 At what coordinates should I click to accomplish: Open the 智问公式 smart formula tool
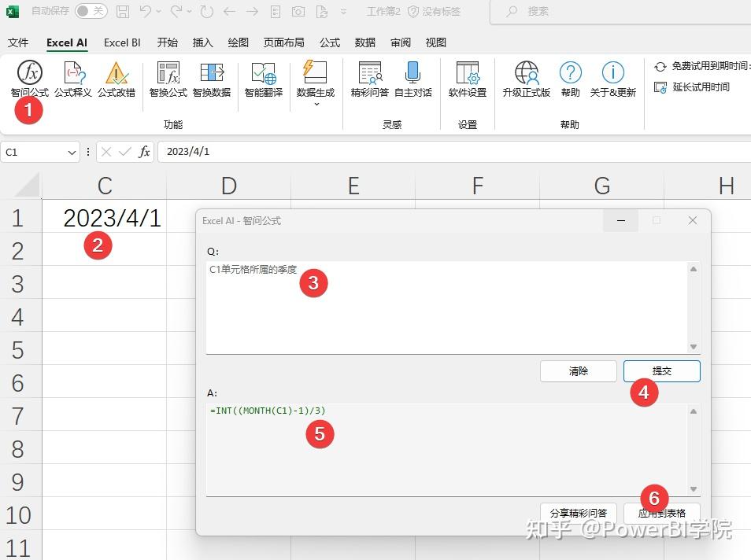click(x=30, y=79)
